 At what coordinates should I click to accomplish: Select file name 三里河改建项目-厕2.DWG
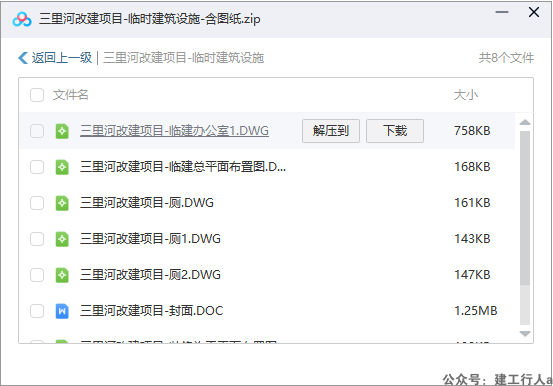150,275
